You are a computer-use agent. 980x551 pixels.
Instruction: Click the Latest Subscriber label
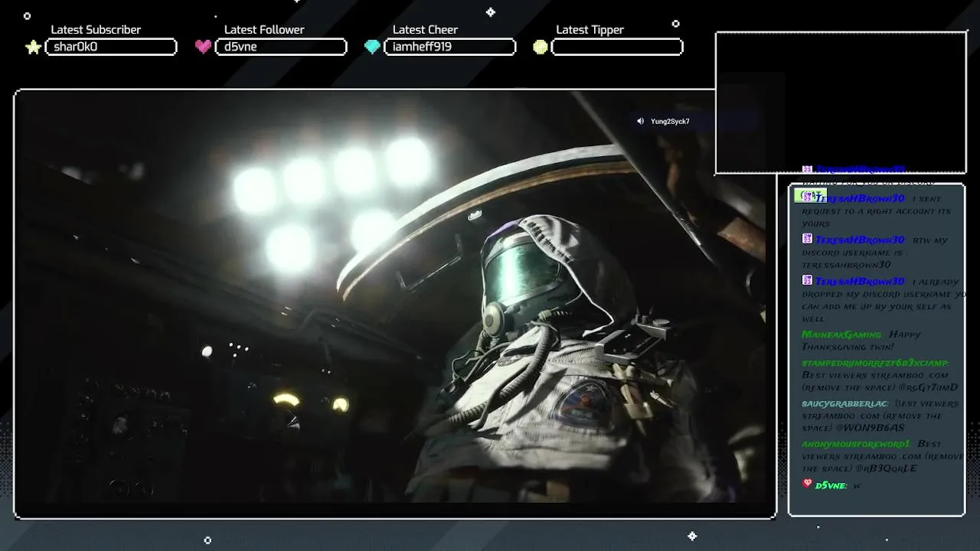(x=96, y=30)
